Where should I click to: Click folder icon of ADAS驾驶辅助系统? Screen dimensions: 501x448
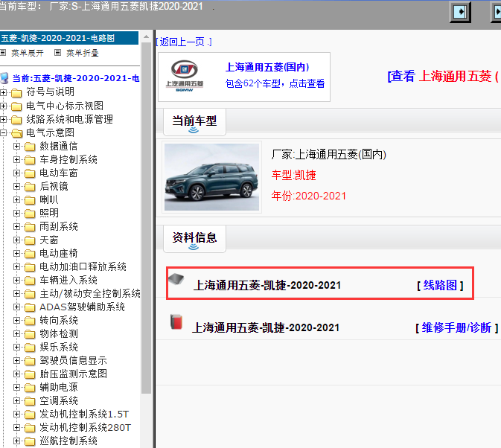30,307
